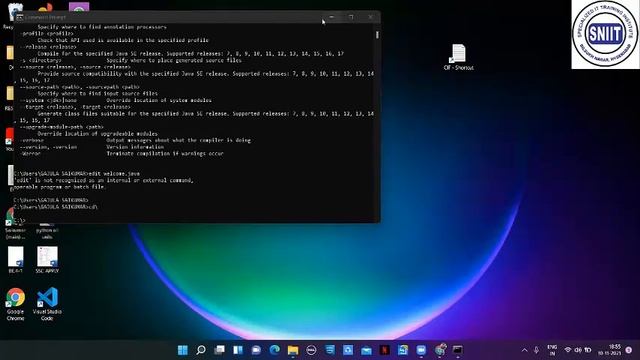Click 'Check that API used is available' line
The width and height of the screenshot is (640, 360).
pyautogui.click(x=123, y=40)
